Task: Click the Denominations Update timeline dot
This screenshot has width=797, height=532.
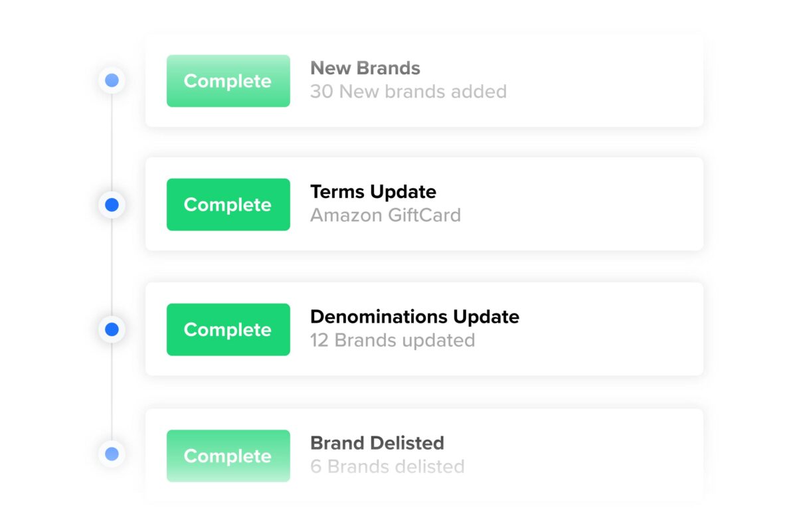Action: pos(112,329)
